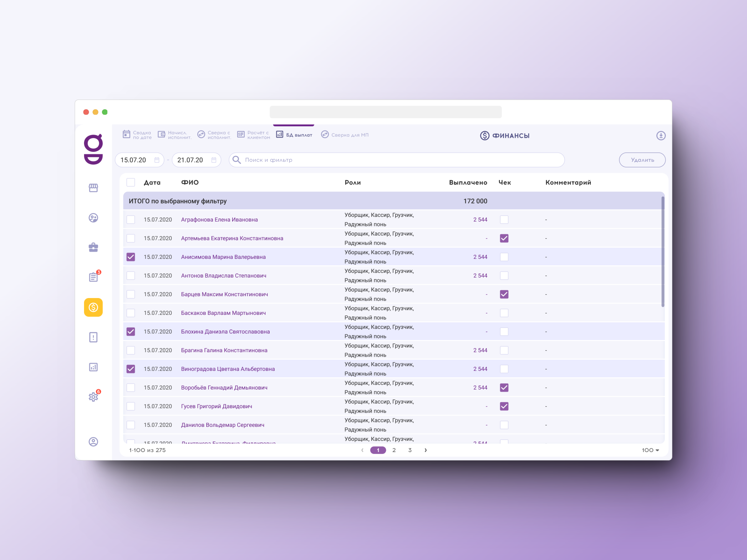
Task: Go to page 3
Action: pyautogui.click(x=410, y=450)
